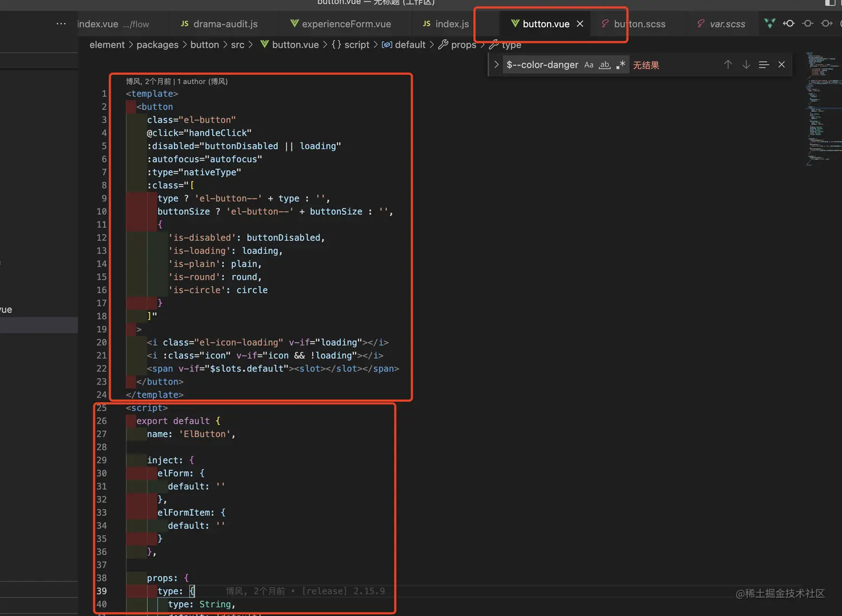This screenshot has width=842, height=616.
Task: Open the 'button' folder breadcrumb
Action: pos(204,45)
